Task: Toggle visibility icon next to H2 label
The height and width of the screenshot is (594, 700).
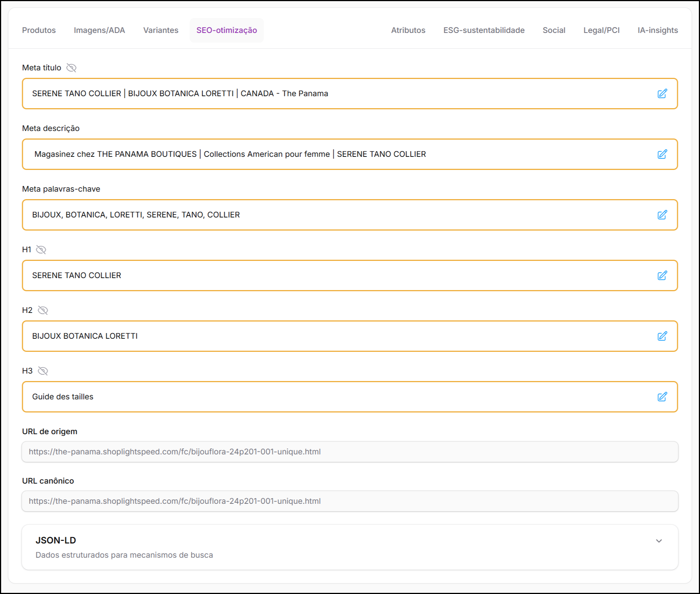Action: pyautogui.click(x=43, y=310)
